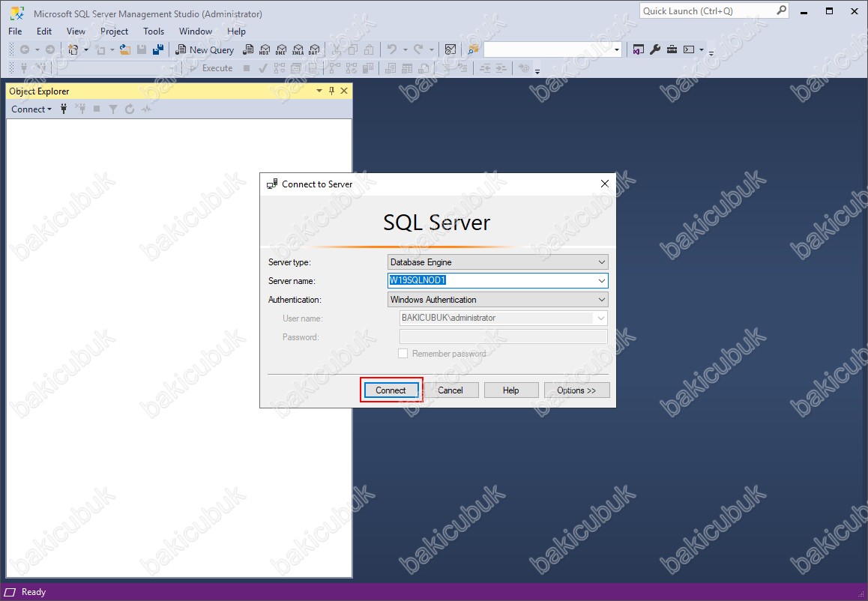Click the Disconnect plug icon in Object Explorer
Screen dimensions: 868x601
click(x=80, y=109)
